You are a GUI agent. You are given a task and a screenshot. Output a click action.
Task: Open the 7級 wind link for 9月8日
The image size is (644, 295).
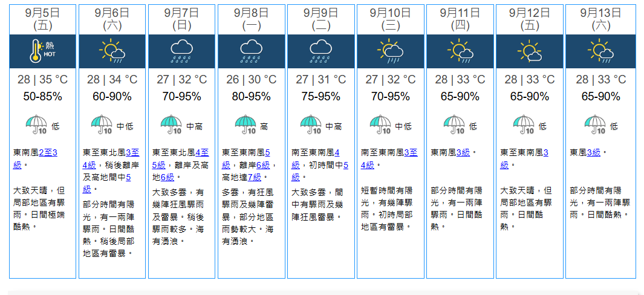pos(254,177)
